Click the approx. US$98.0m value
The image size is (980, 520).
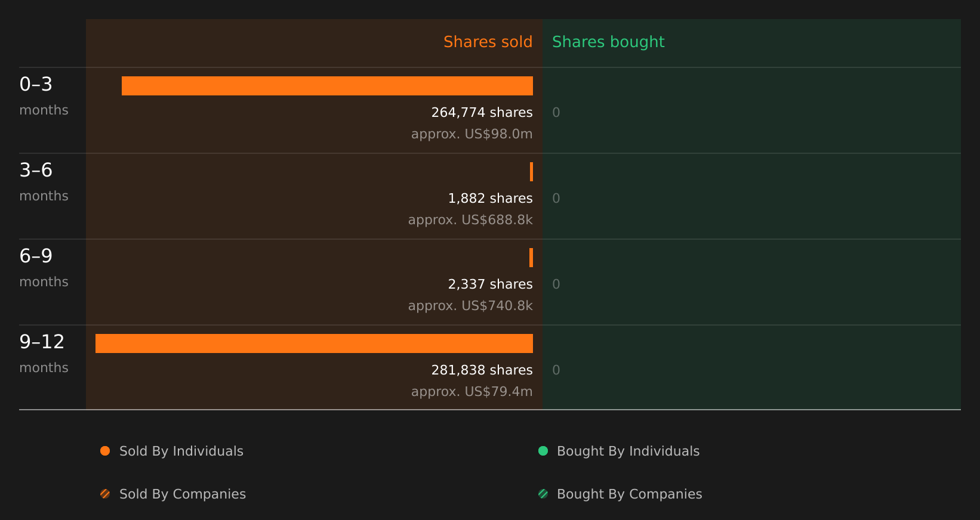471,134
